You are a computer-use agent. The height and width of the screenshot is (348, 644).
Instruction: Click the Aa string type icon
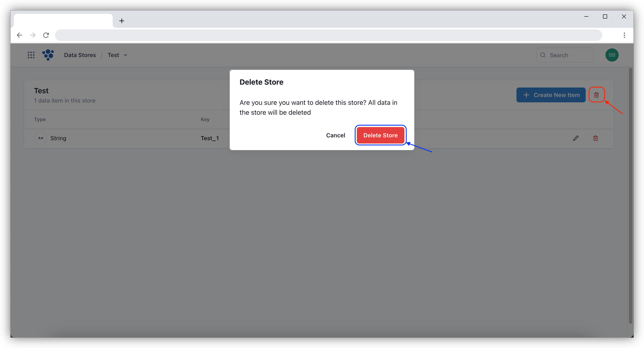[x=40, y=138]
